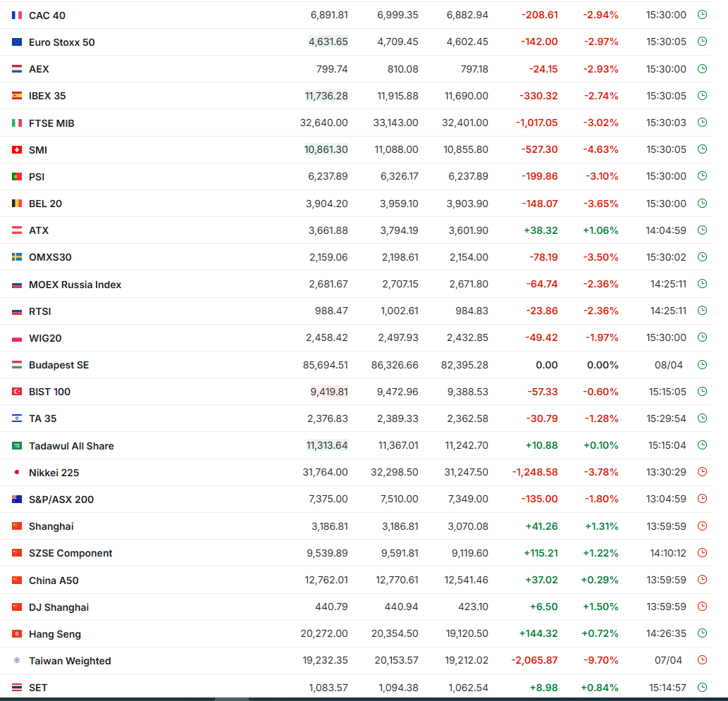Viewport: 728px width, 701px height.
Task: Open the DJ Shanghai index link
Action: click(59, 607)
